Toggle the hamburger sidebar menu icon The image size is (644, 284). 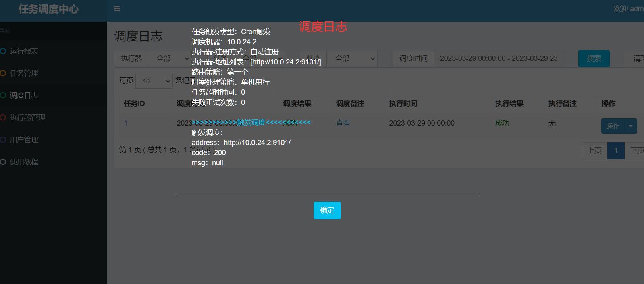[117, 9]
